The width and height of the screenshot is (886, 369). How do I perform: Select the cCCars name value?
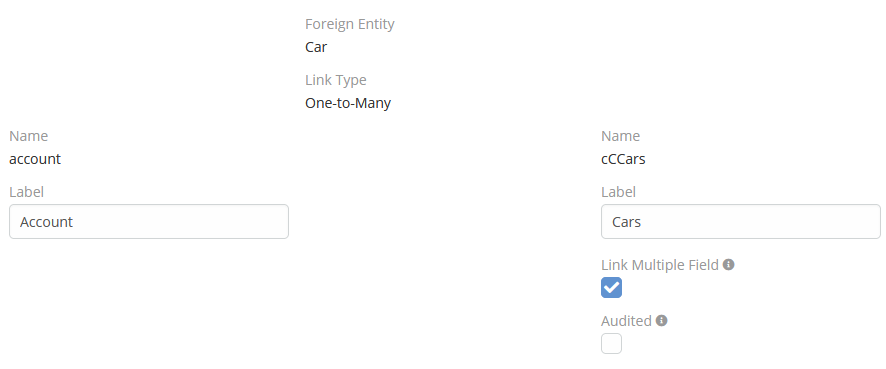(623, 159)
